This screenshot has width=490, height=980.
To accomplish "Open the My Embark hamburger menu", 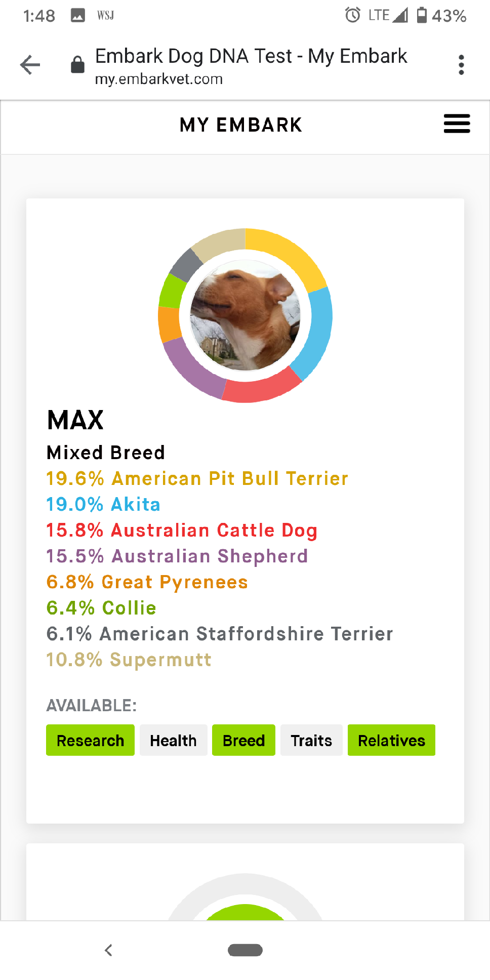I will pyautogui.click(x=457, y=124).
